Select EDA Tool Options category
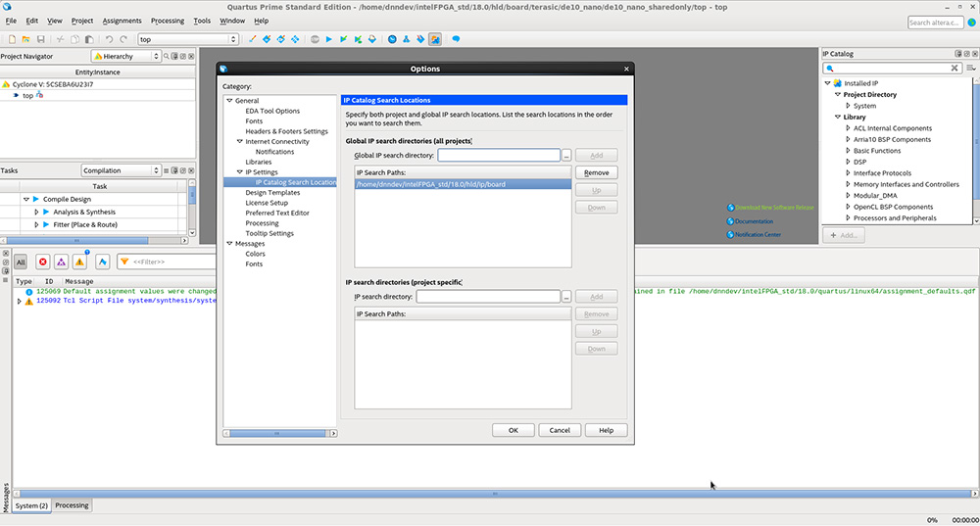This screenshot has height=526, width=980. (272, 112)
